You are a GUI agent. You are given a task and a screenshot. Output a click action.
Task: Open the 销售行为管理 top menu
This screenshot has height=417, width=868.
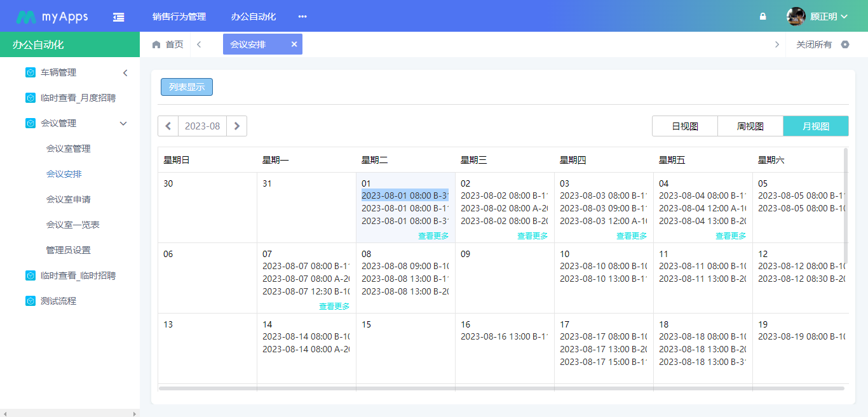pyautogui.click(x=179, y=17)
